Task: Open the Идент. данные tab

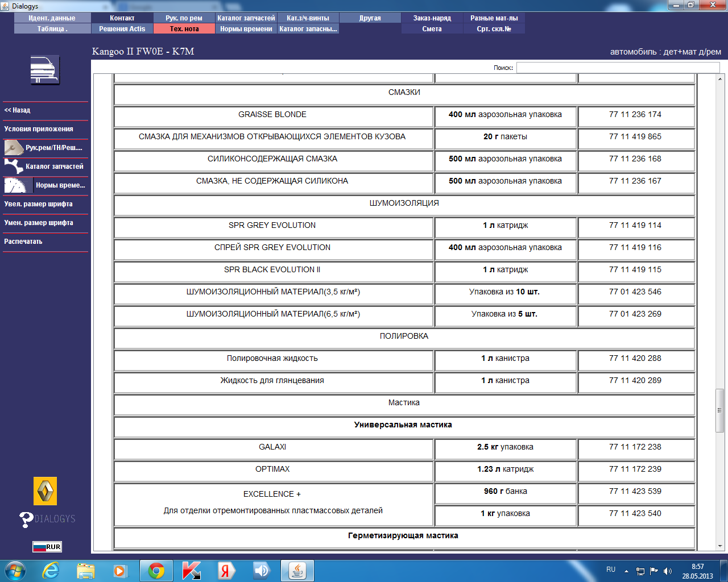Action: coord(52,18)
